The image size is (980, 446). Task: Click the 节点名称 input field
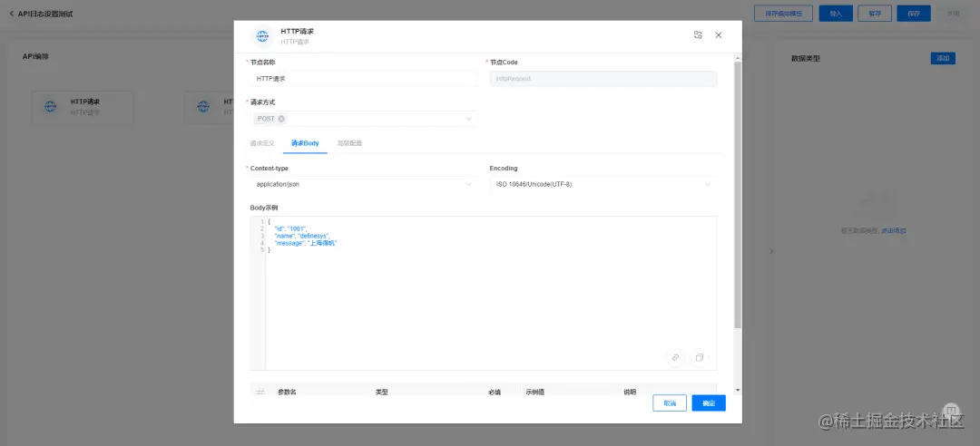click(x=362, y=79)
